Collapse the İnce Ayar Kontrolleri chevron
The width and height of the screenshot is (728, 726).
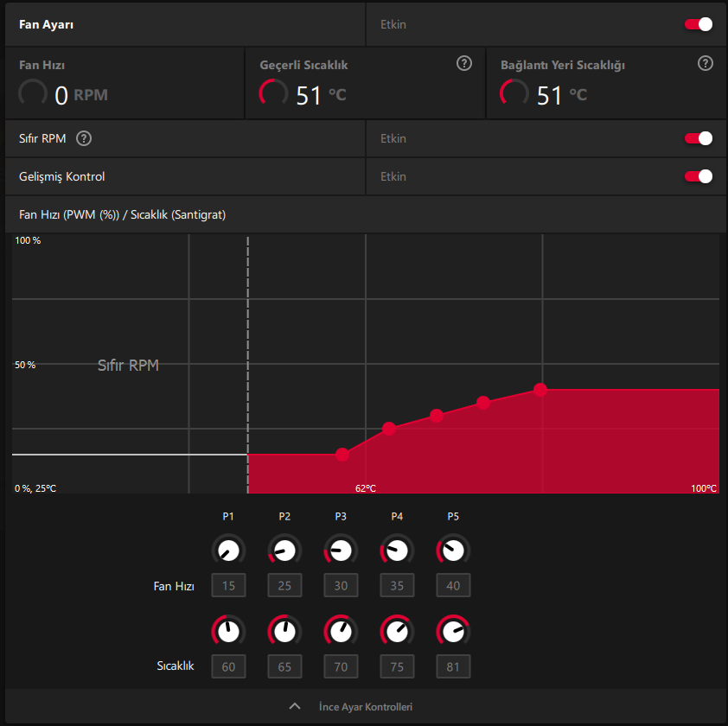click(295, 706)
